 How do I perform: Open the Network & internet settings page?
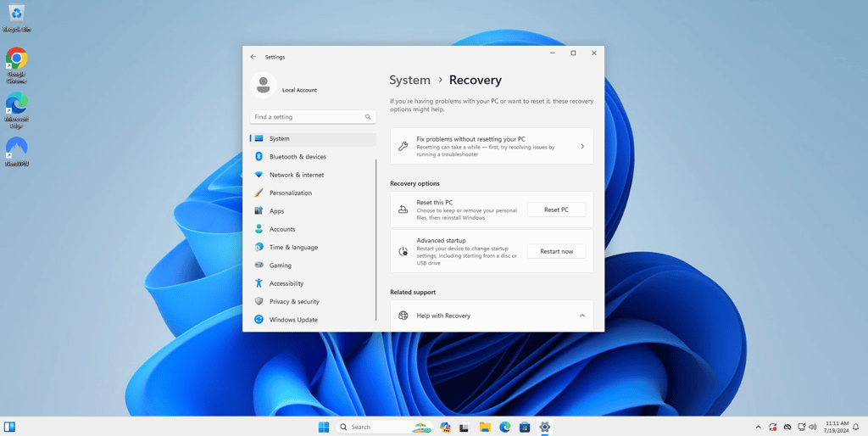314,175
